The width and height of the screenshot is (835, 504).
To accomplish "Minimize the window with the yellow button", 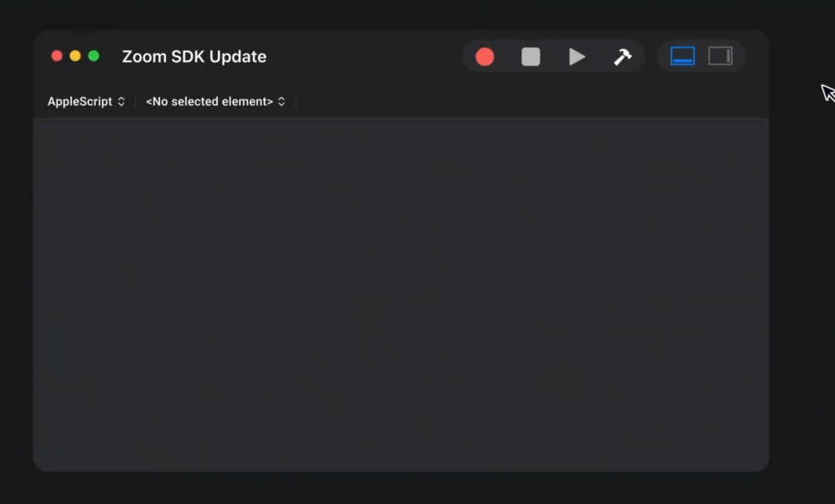I will [x=75, y=56].
